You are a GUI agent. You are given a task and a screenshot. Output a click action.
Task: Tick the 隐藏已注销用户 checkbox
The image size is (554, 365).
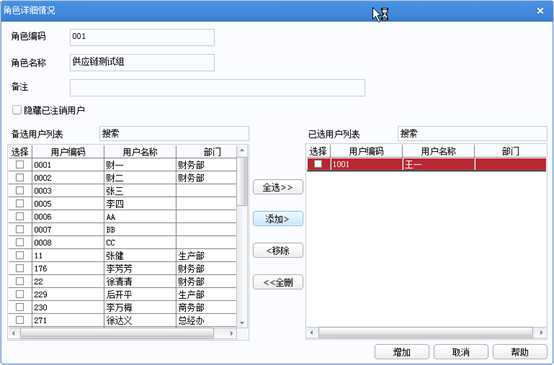(17, 110)
